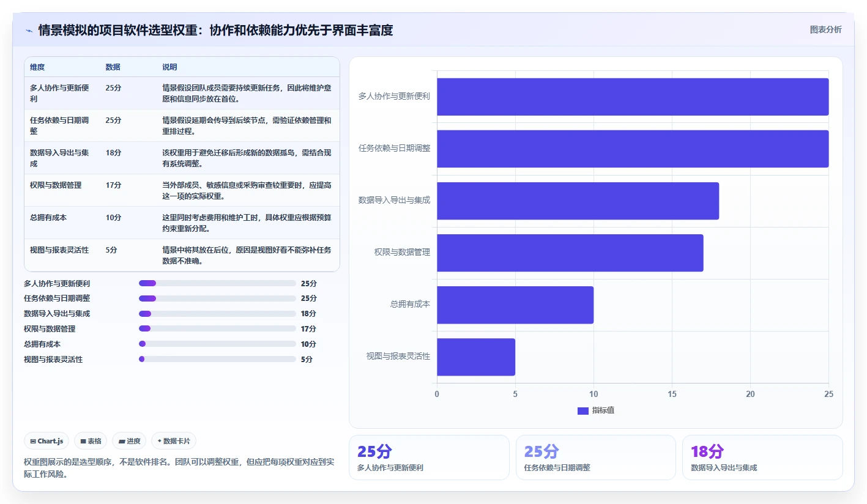Click the 视图与报表灵活性 chart bar

(476, 357)
